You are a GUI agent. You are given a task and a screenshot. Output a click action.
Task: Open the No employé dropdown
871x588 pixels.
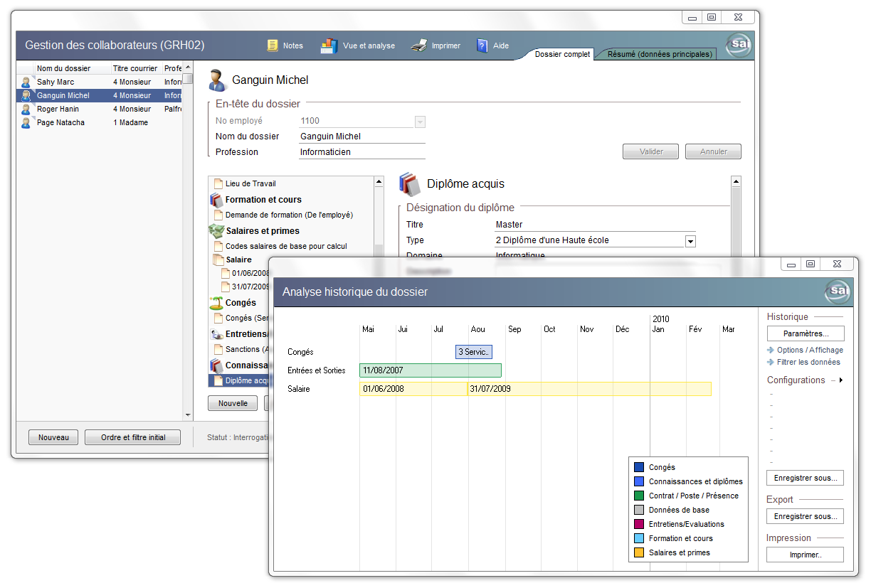[x=420, y=122]
